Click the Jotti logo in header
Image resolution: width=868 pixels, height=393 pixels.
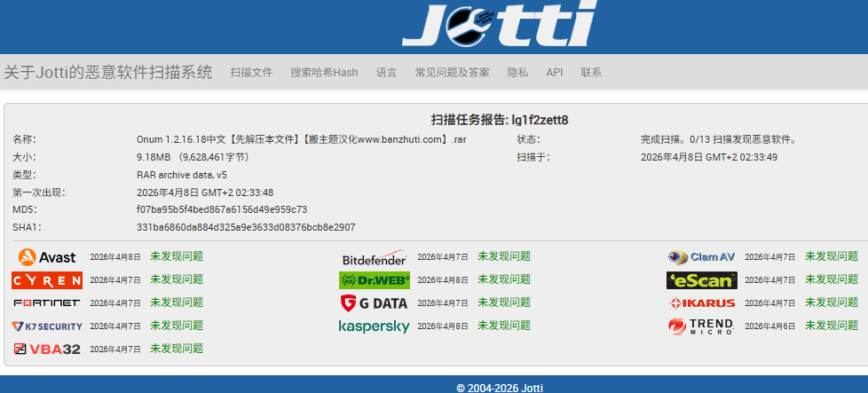click(500, 24)
